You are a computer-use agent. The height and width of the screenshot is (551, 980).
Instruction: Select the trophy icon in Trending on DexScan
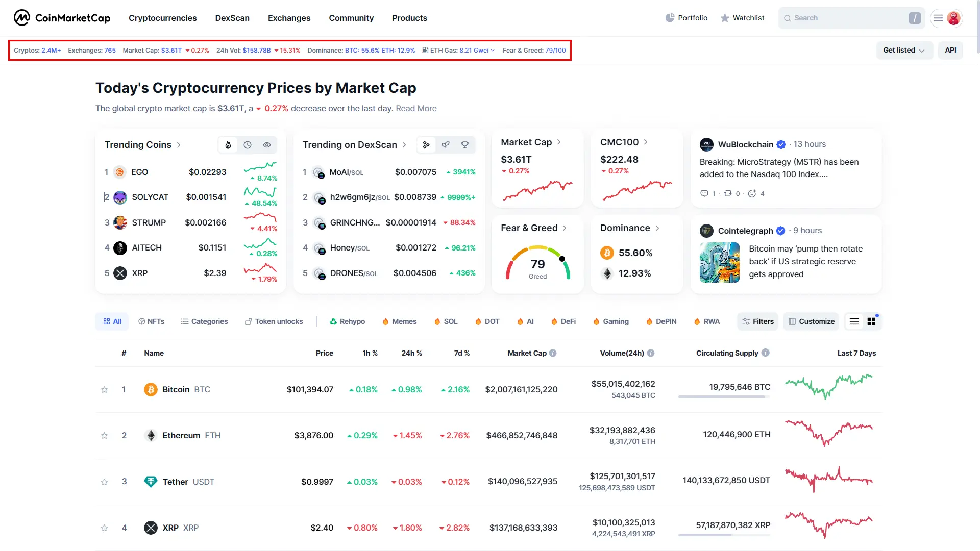point(465,145)
